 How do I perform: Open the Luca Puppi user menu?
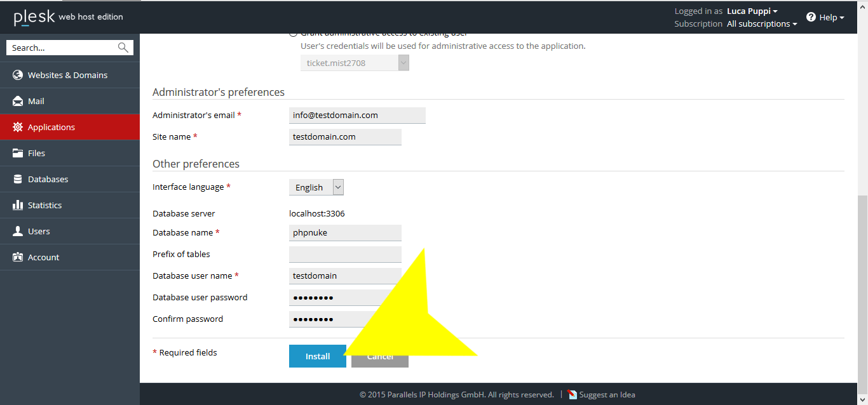pos(752,11)
